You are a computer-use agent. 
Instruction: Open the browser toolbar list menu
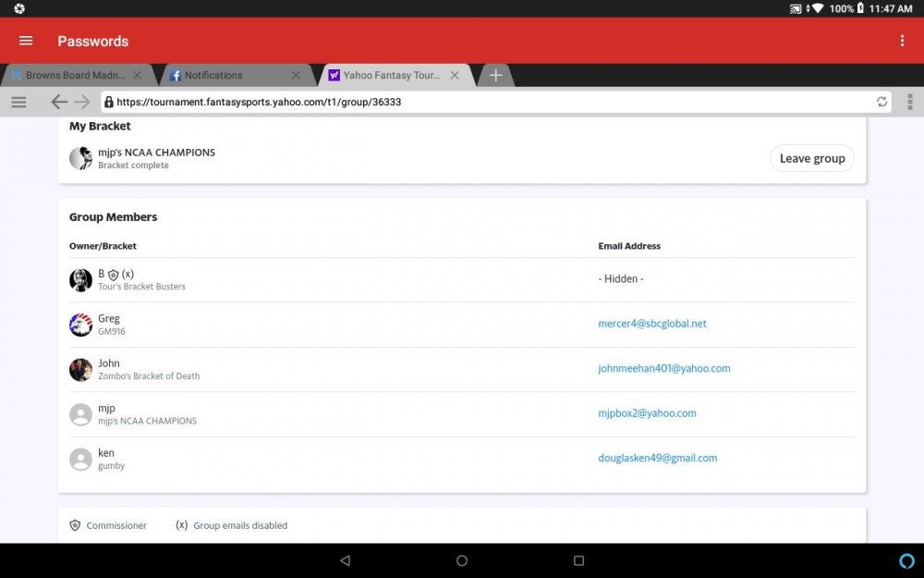[18, 102]
